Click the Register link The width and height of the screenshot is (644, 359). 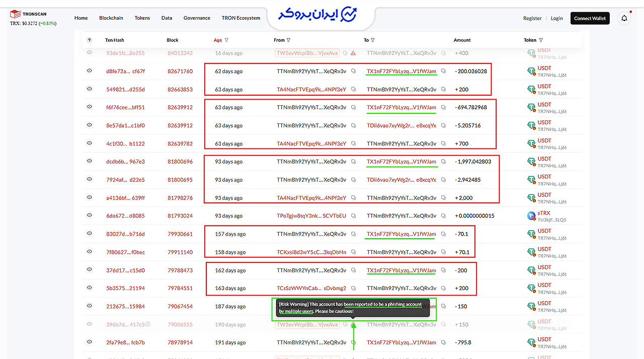pyautogui.click(x=532, y=18)
